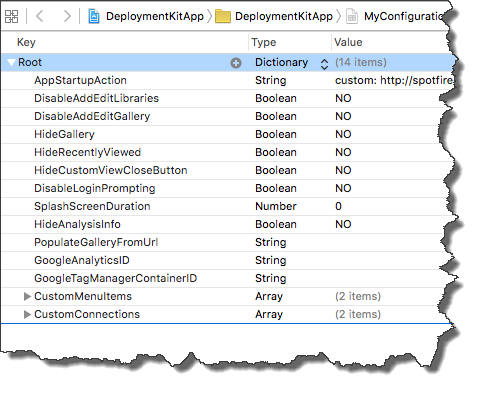Click (2 items) value of CustomConnections
Viewport: 484px width, 393px height.
click(x=358, y=314)
